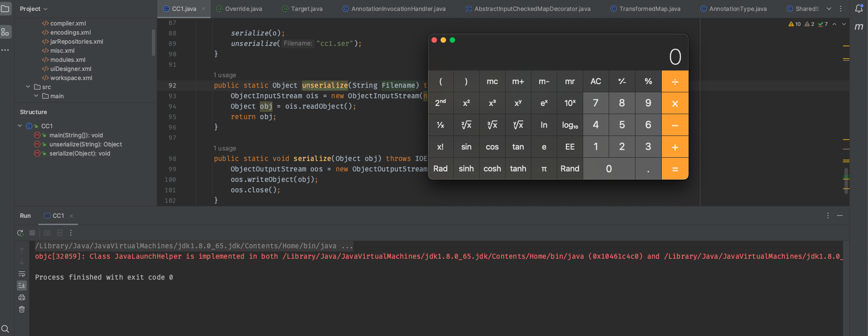Image resolution: width=868 pixels, height=336 pixels.
Task: Open the Project folder icon in sidebar
Action: [5, 9]
